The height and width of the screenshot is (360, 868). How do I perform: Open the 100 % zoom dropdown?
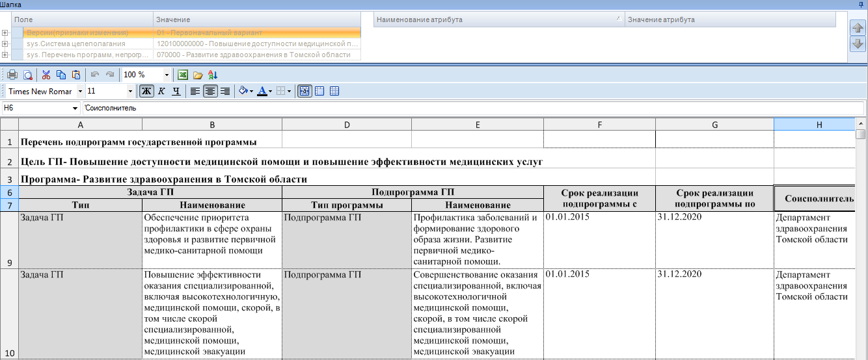[167, 75]
